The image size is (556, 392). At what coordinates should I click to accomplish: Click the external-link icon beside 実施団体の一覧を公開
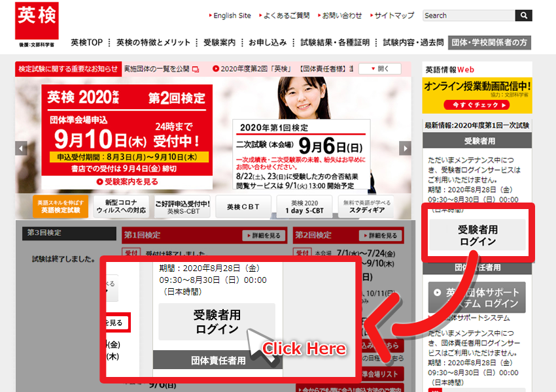coord(196,69)
